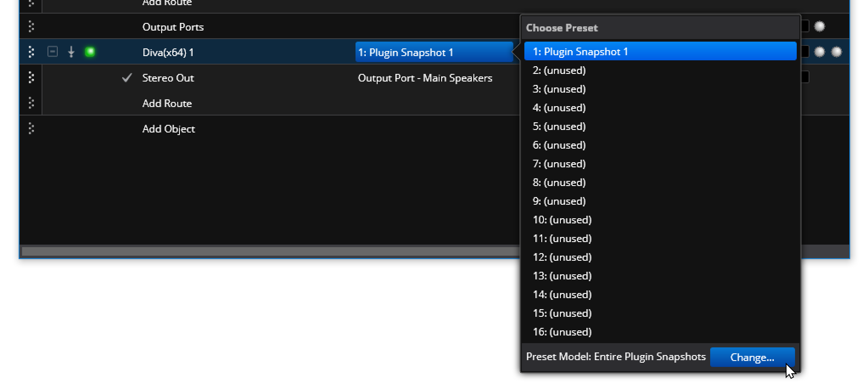Pick the '8: (unused)' preset entry

[x=660, y=182]
